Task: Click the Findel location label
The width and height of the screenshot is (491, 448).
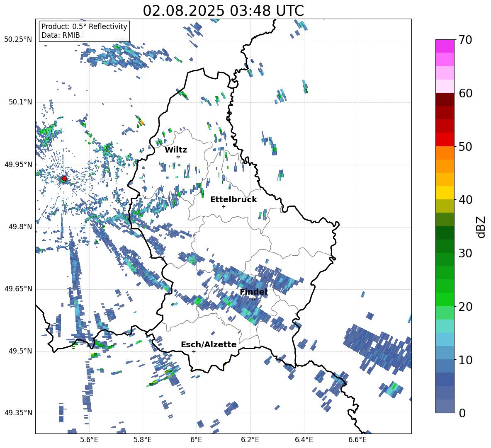Action: click(254, 292)
